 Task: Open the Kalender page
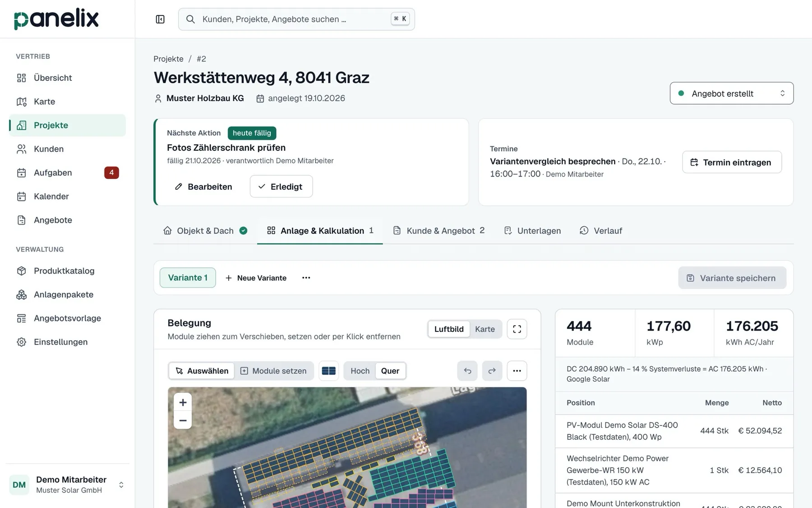pyautogui.click(x=67, y=196)
